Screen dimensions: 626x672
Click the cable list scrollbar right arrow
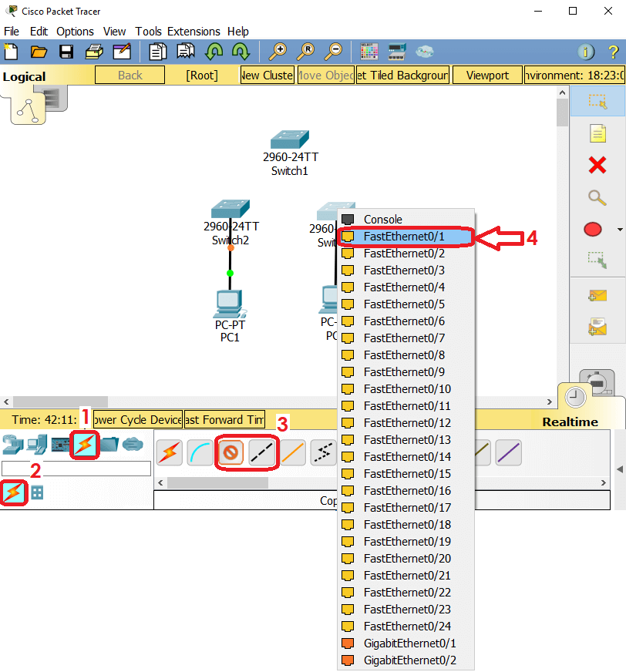coord(604,483)
